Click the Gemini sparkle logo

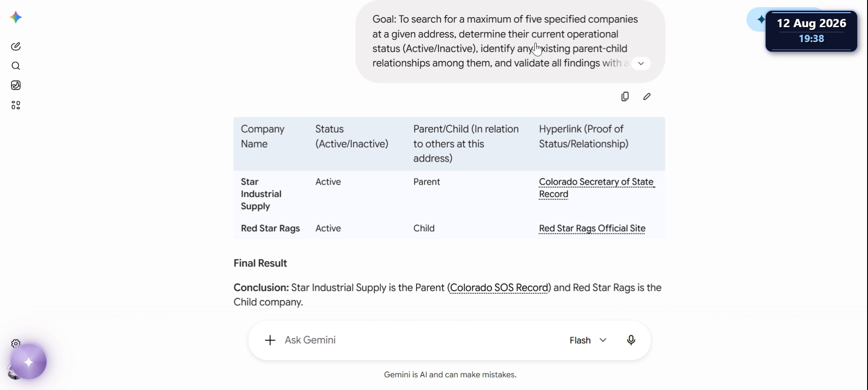click(16, 18)
